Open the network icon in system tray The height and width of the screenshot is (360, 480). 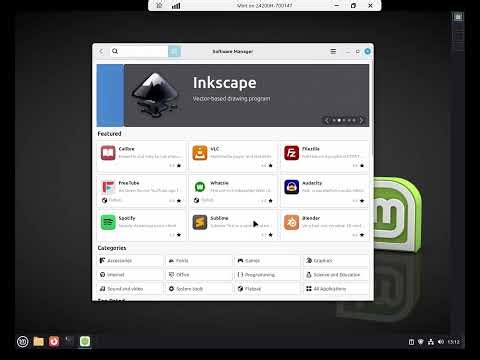pyautogui.click(x=431, y=342)
